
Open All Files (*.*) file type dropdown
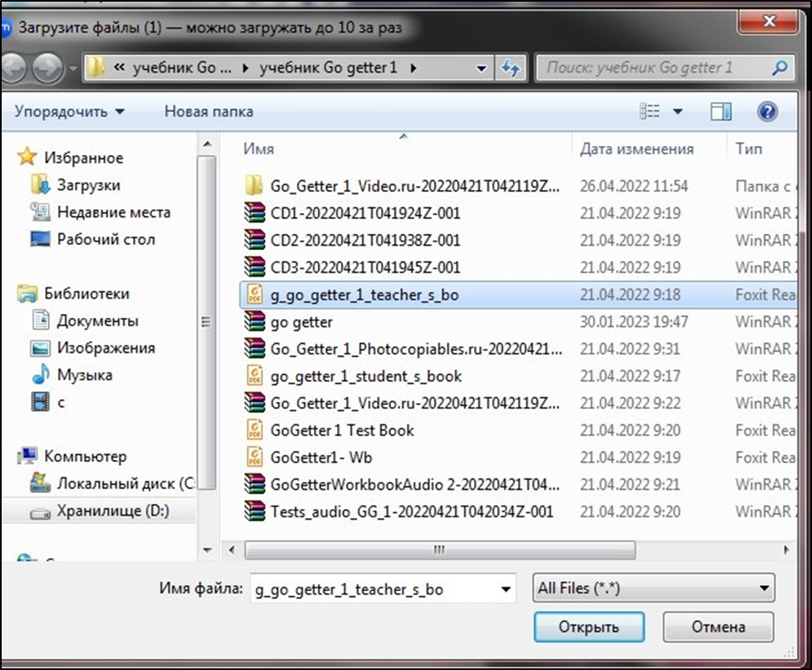653,588
